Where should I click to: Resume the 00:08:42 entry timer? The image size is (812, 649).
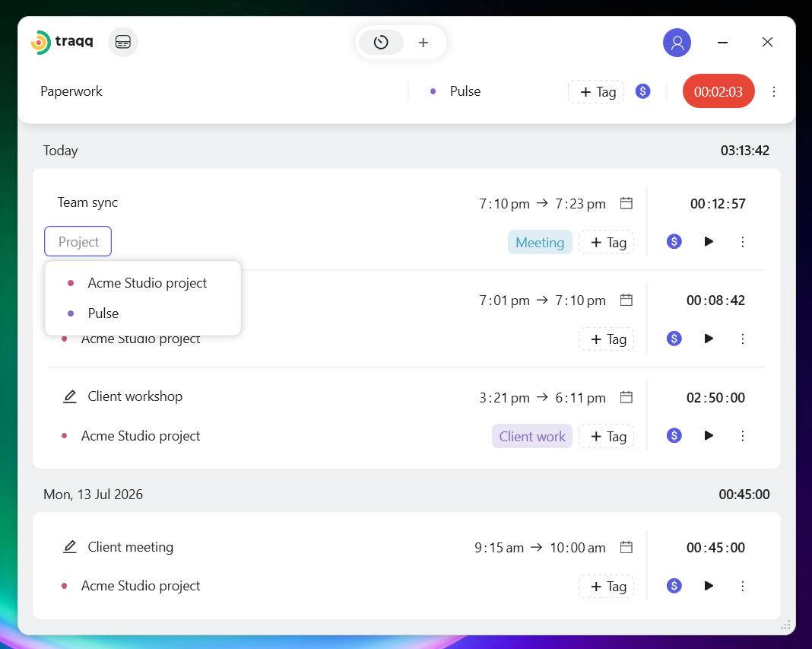(x=709, y=339)
